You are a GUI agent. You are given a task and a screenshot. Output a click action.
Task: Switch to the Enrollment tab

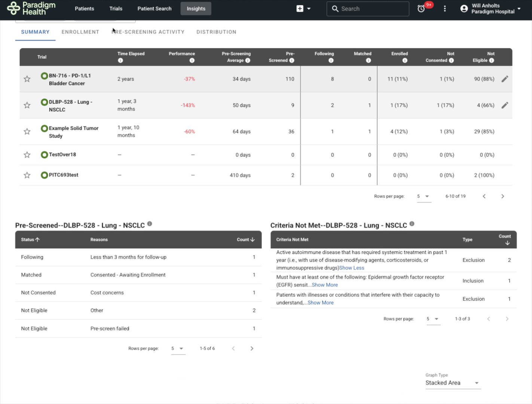point(80,32)
